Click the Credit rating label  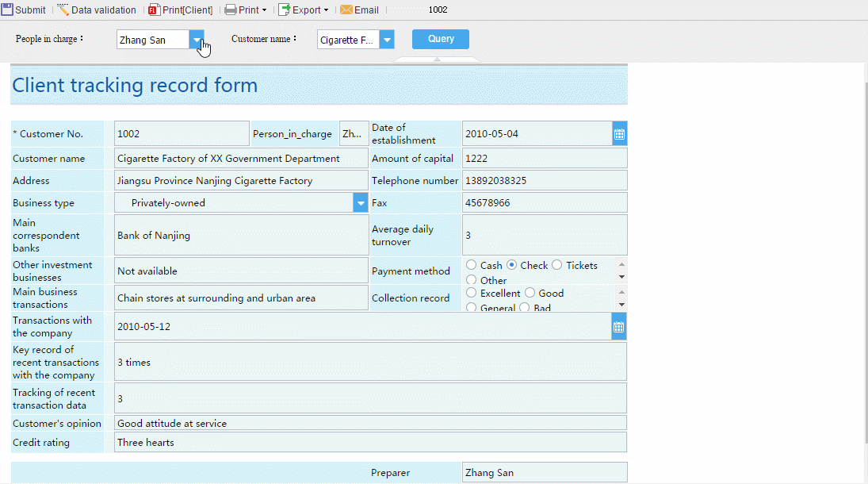(x=41, y=443)
